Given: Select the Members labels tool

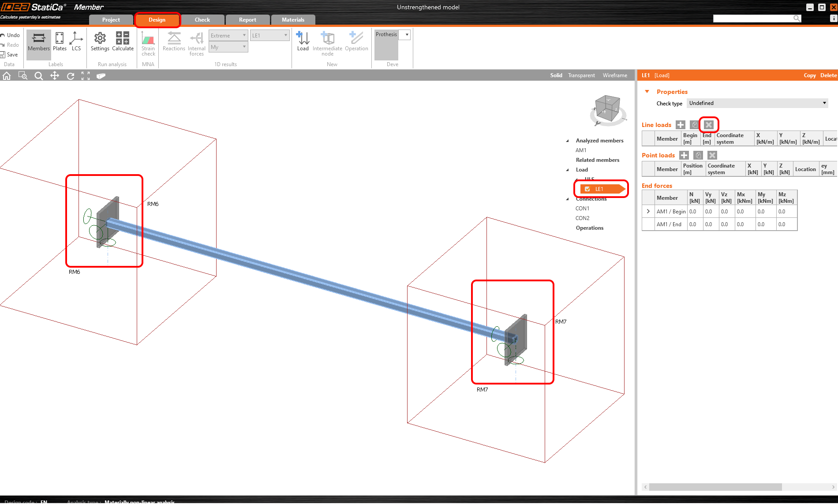Looking at the screenshot, I should click(x=38, y=42).
